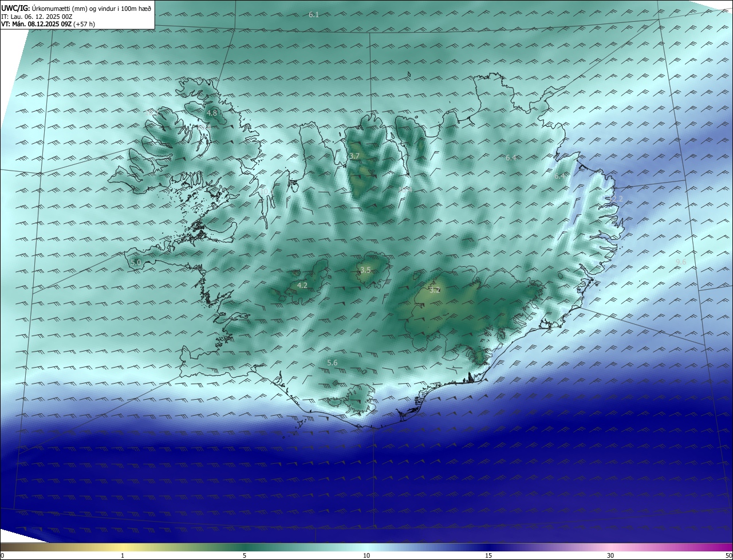Click the colorbar tick label 10
This screenshot has height=560, width=733.
[366, 555]
